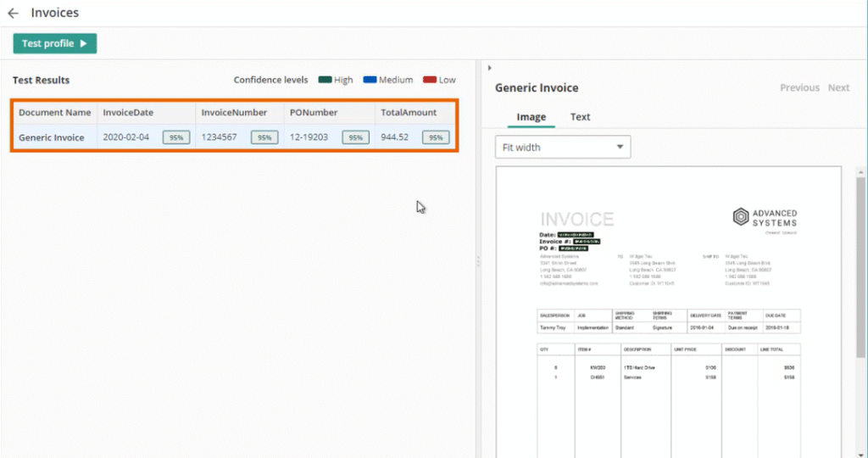
Task: Open the Fit width zoom dropdown
Action: coord(563,147)
